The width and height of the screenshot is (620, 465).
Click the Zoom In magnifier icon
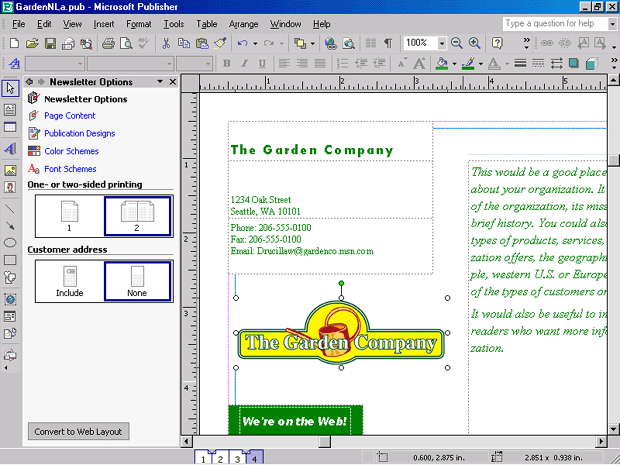(474, 43)
